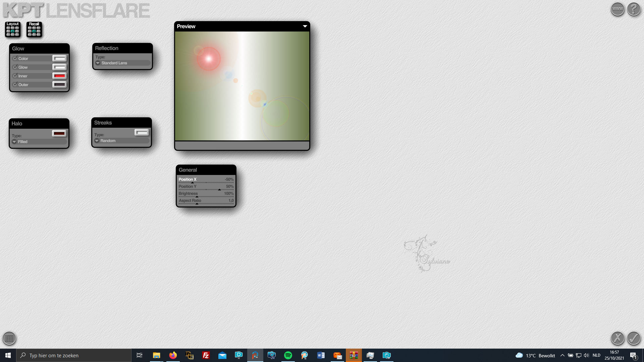Open the red Inner color swatch
Viewport: 644px width, 362px height.
[x=59, y=76]
